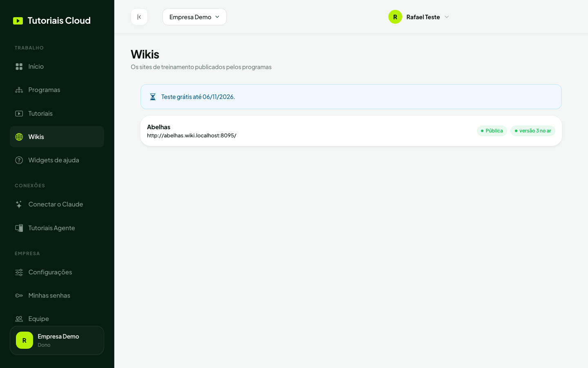Click the Wikis globe icon
This screenshot has height=368, width=588.
[x=19, y=137]
